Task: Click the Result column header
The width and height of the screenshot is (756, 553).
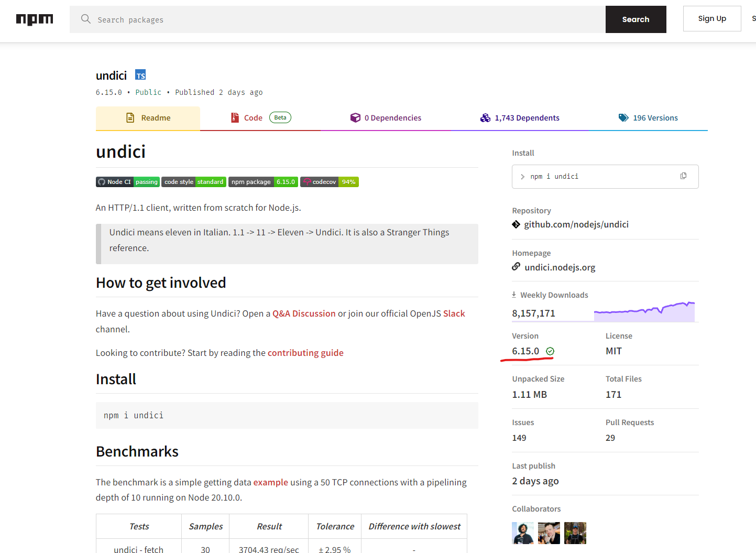Action: pyautogui.click(x=269, y=526)
